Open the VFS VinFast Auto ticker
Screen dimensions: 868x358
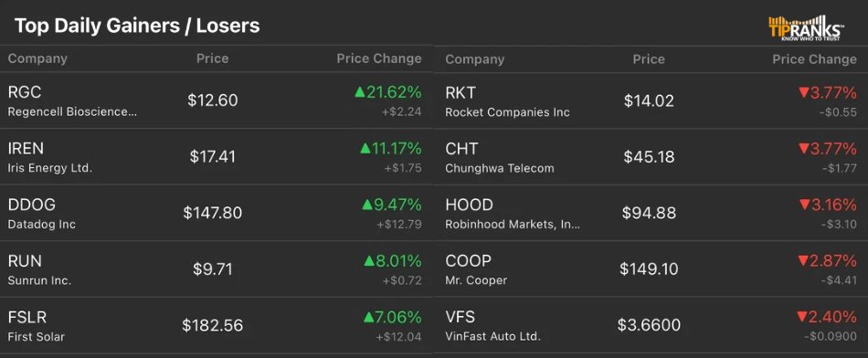651,325
